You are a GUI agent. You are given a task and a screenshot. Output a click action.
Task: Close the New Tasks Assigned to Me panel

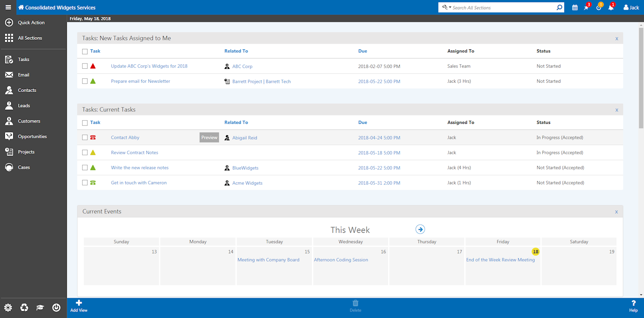point(617,39)
